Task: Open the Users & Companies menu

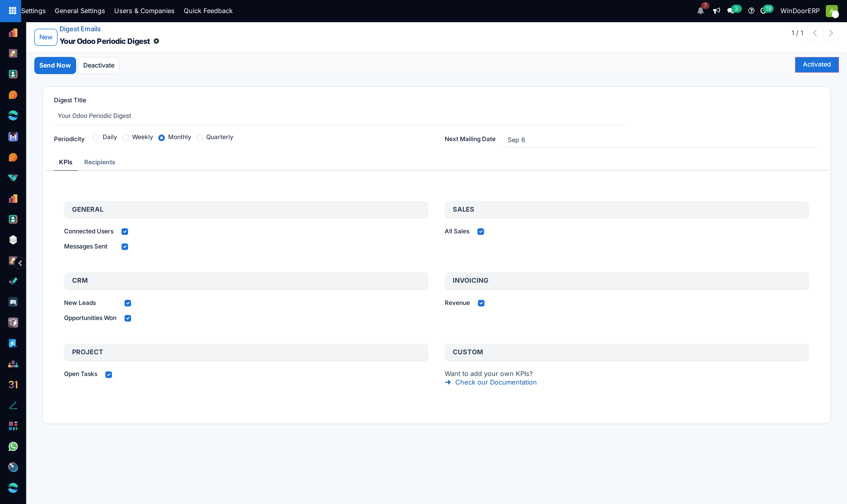Action: tap(144, 11)
